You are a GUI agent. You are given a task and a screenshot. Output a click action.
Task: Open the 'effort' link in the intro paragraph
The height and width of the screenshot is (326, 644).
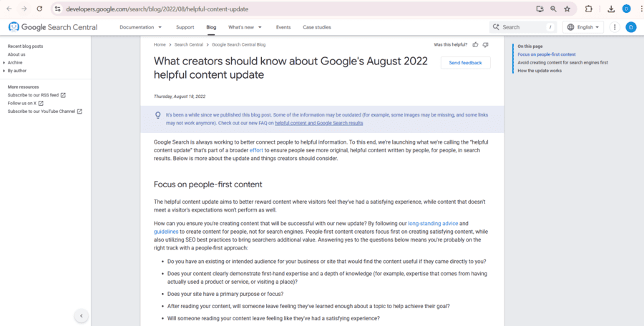(256, 150)
